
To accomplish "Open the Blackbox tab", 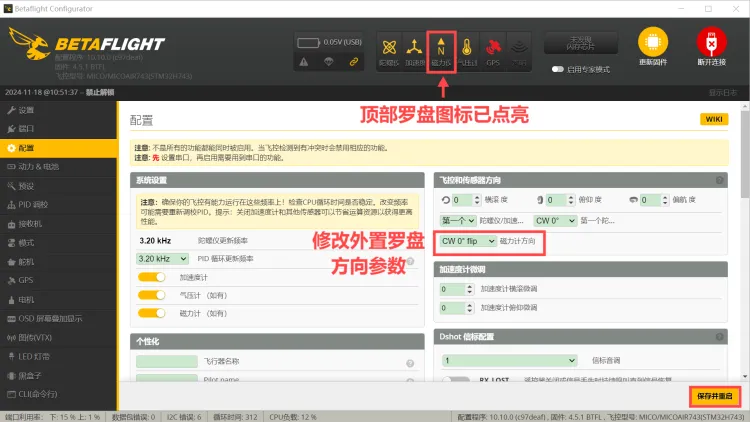I will (x=58, y=376).
